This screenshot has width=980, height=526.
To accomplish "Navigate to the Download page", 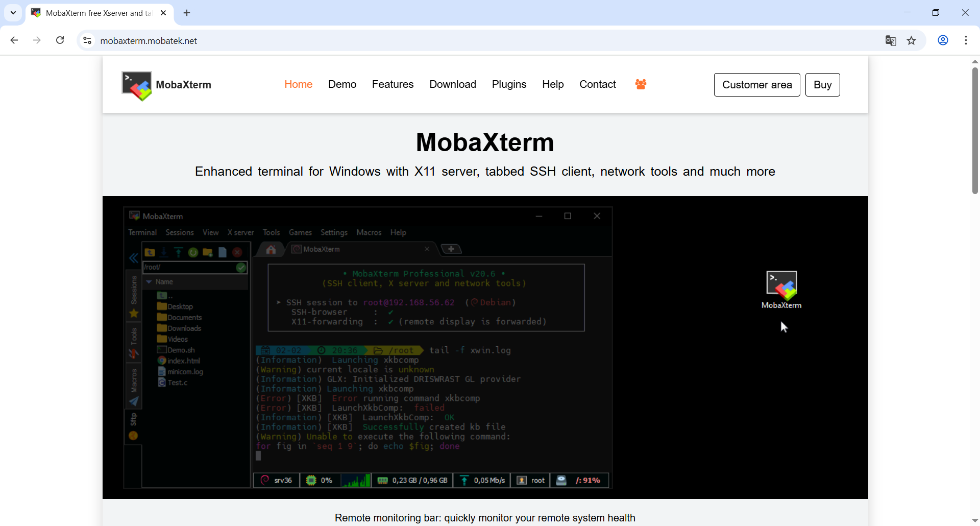I will [453, 84].
